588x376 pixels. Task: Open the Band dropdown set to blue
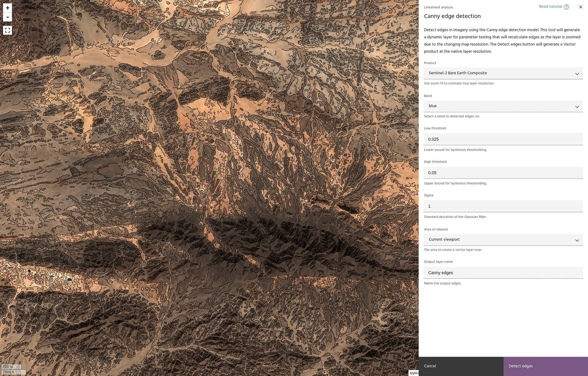point(503,106)
